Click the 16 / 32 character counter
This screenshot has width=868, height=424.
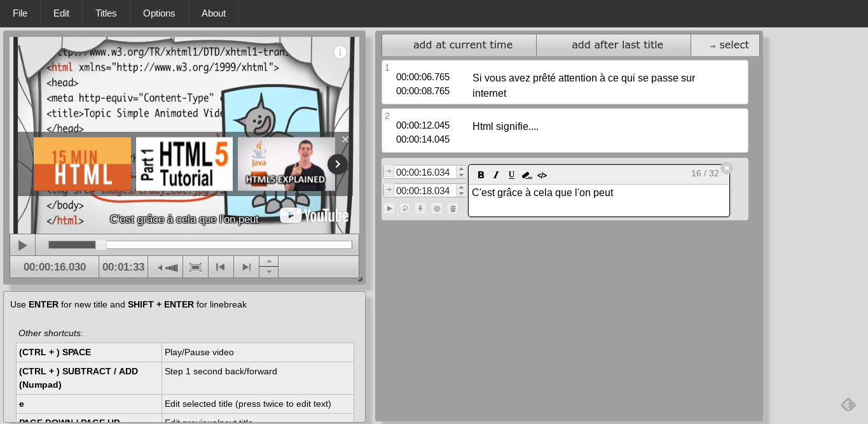(x=705, y=173)
